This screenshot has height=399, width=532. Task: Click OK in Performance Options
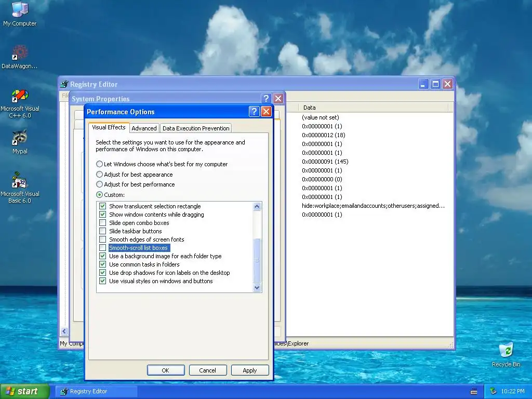(166, 370)
